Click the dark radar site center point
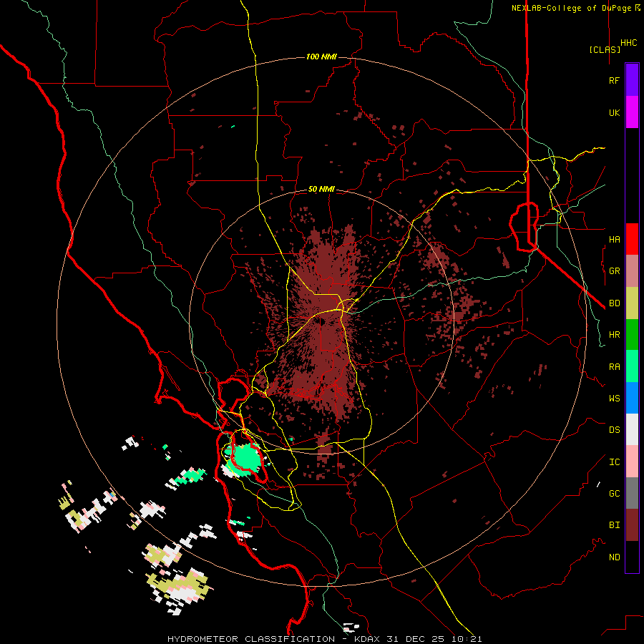Viewport: 644px width, 644px height. [322, 321]
